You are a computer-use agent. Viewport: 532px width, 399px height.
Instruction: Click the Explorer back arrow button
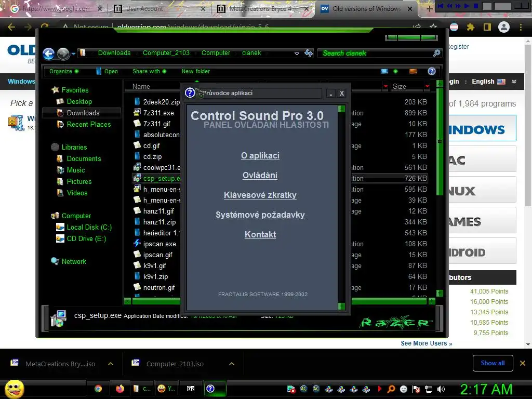click(48, 54)
